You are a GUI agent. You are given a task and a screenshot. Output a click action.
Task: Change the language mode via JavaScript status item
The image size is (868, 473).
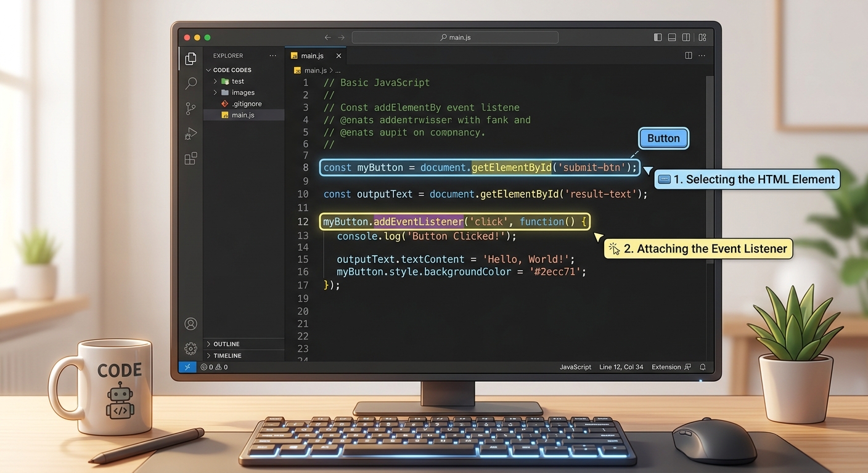tap(575, 366)
